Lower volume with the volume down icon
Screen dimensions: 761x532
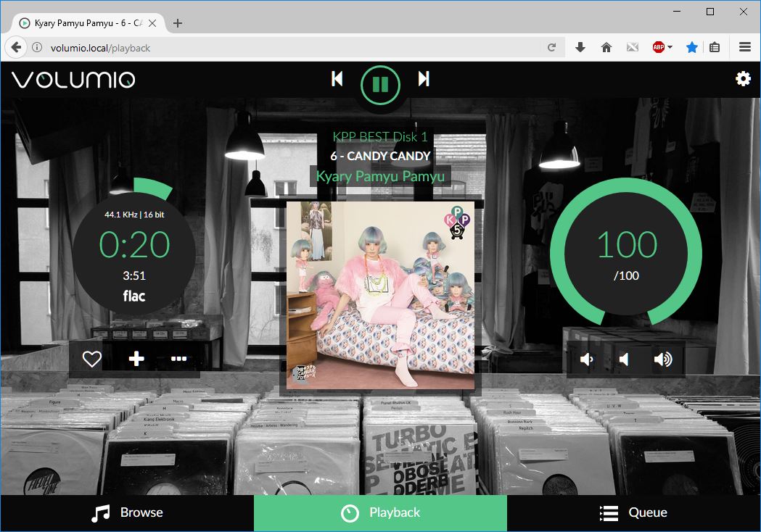(x=586, y=359)
